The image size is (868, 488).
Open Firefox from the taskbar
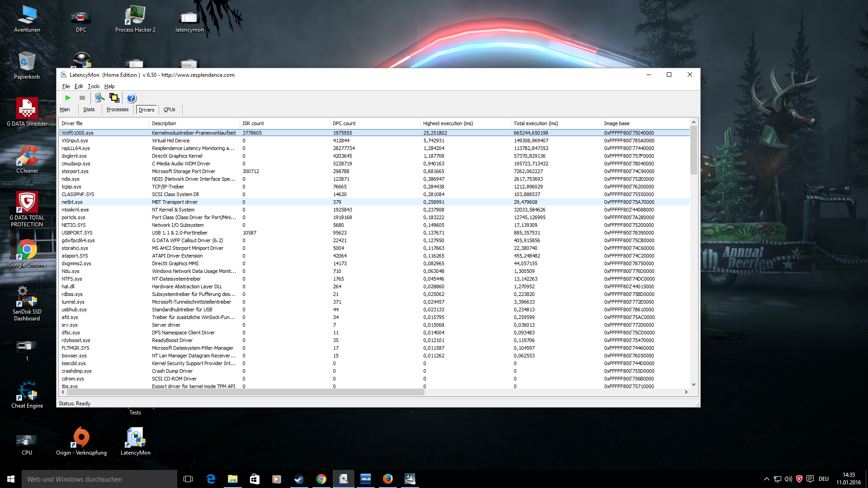coord(388,479)
